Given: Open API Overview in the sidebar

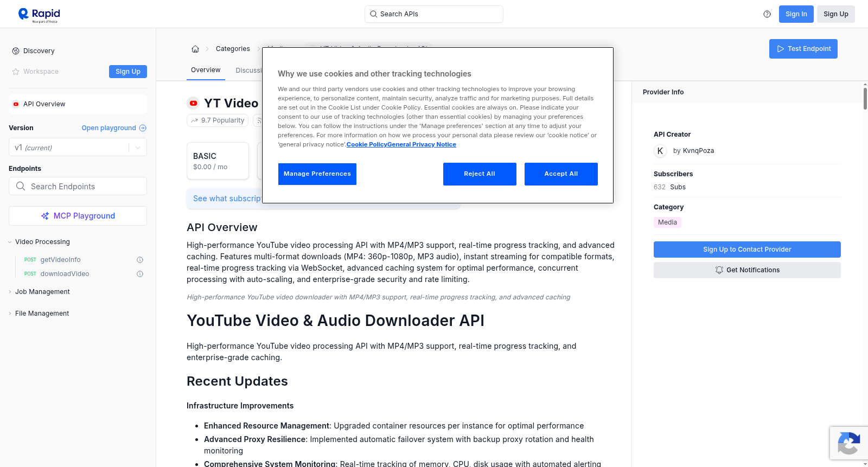Looking at the screenshot, I should coord(78,104).
